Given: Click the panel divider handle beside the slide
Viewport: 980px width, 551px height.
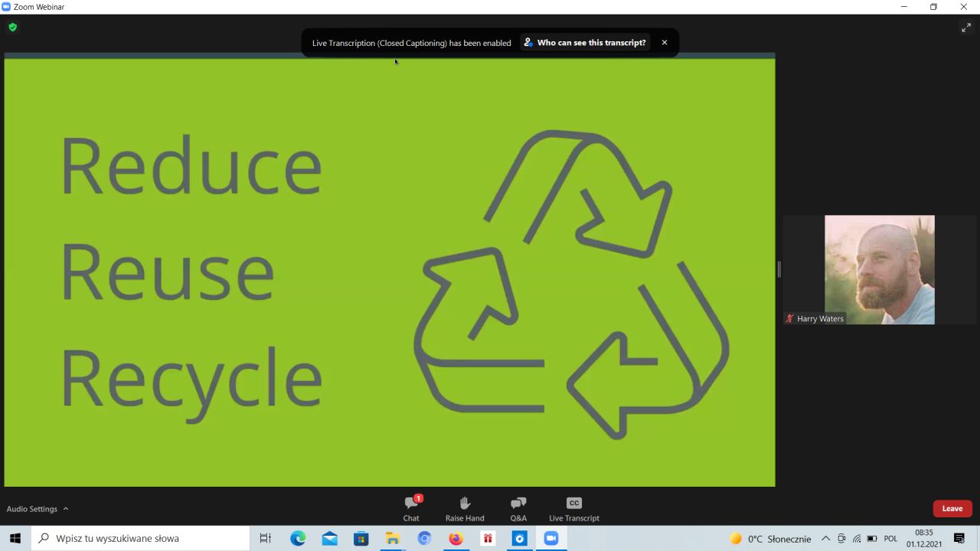Looking at the screenshot, I should click(x=779, y=269).
